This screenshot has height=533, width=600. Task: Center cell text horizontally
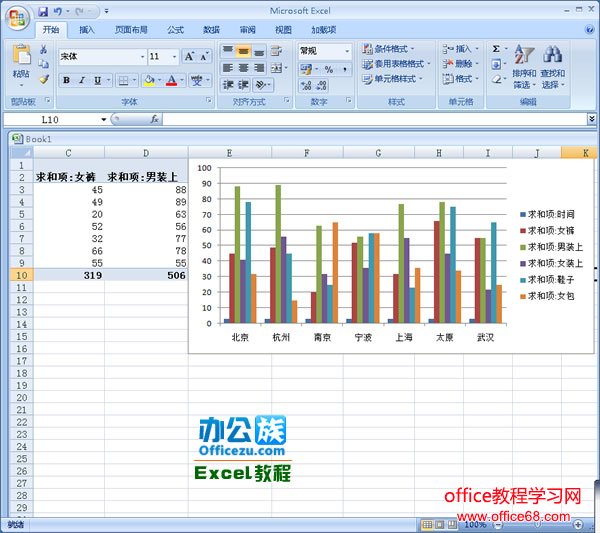(x=244, y=68)
